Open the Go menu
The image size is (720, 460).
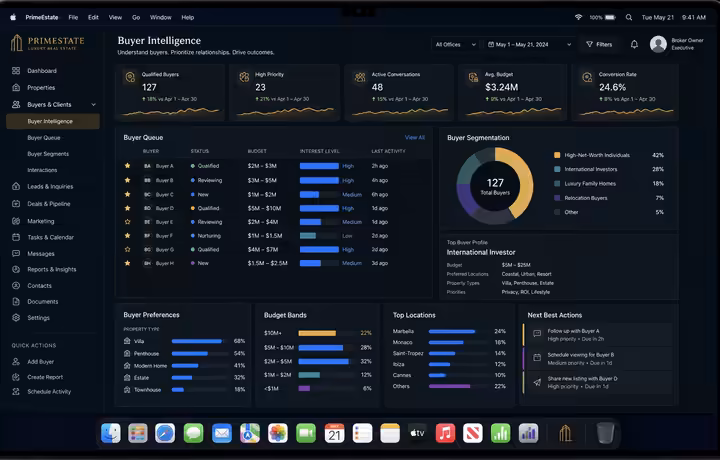[136, 17]
